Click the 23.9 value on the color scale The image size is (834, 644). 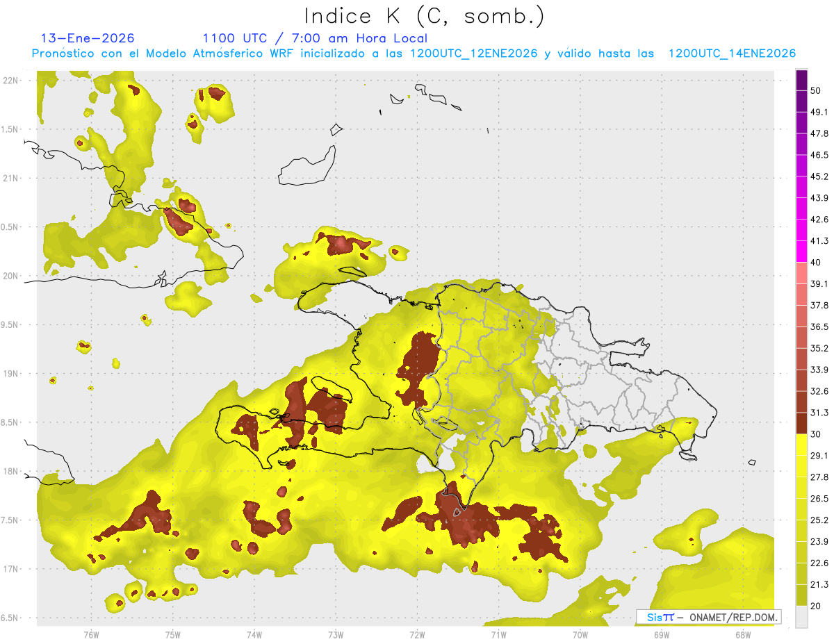tap(819, 542)
